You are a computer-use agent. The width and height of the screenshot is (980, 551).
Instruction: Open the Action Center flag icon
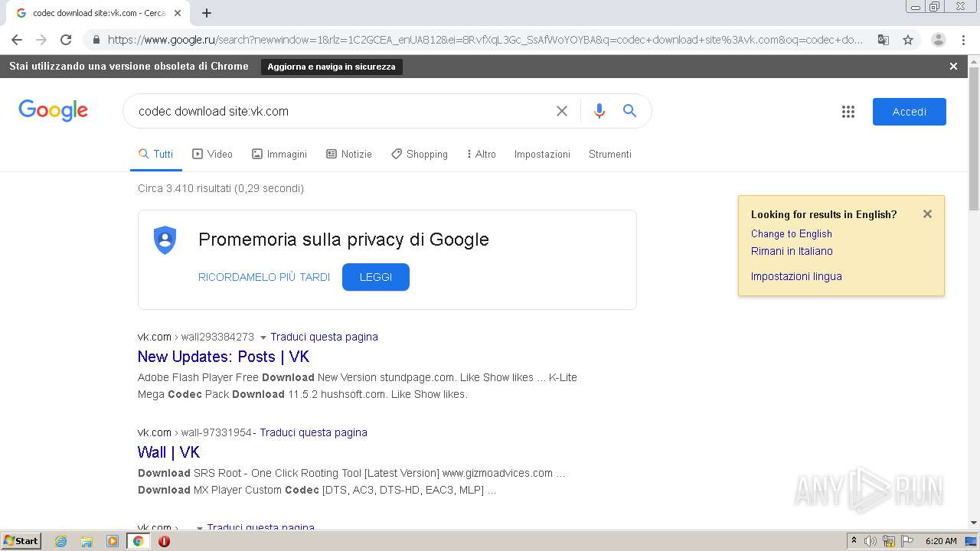907,541
